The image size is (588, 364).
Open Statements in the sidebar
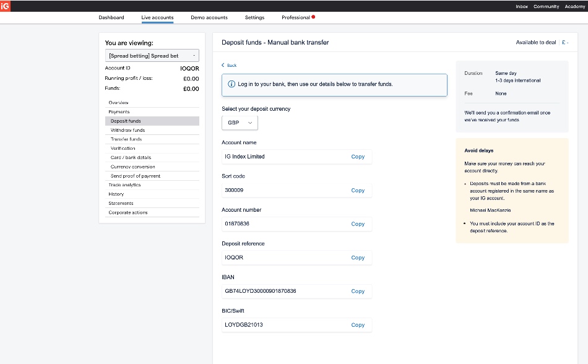(x=152, y=203)
